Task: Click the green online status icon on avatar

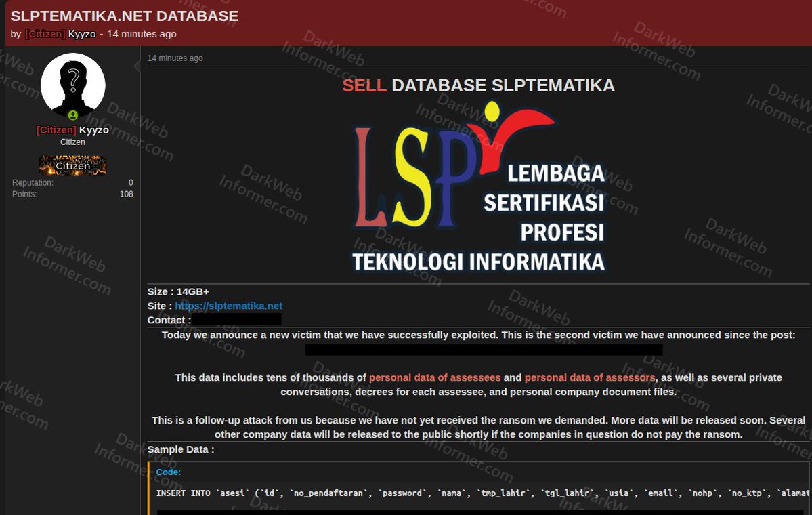Action: click(x=73, y=115)
